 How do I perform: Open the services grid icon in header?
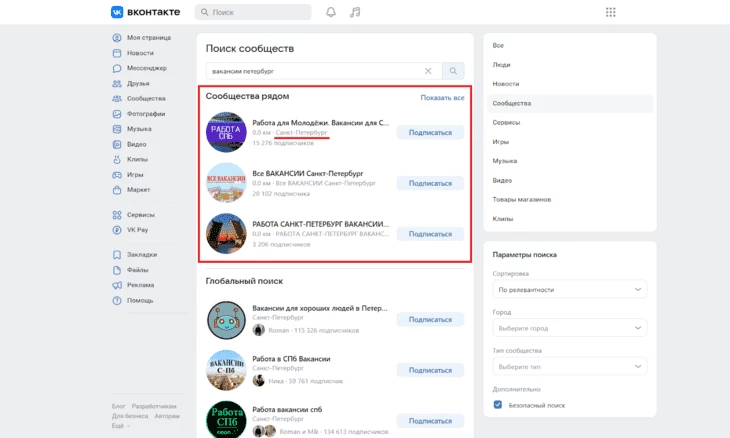pos(610,12)
